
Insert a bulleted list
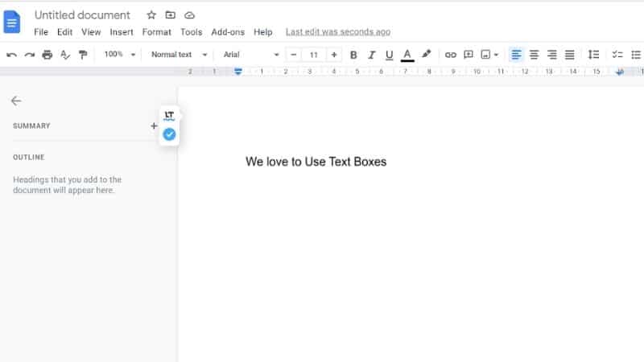click(636, 55)
